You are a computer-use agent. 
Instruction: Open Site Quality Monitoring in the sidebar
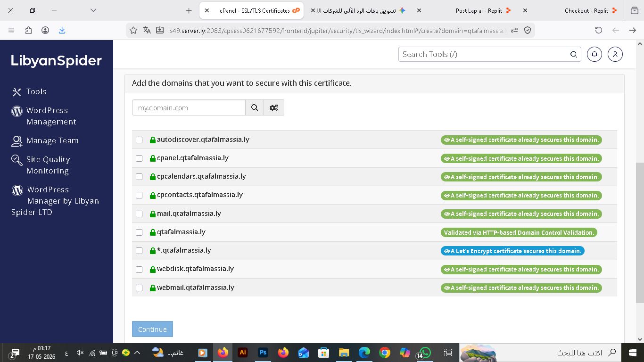(x=41, y=165)
